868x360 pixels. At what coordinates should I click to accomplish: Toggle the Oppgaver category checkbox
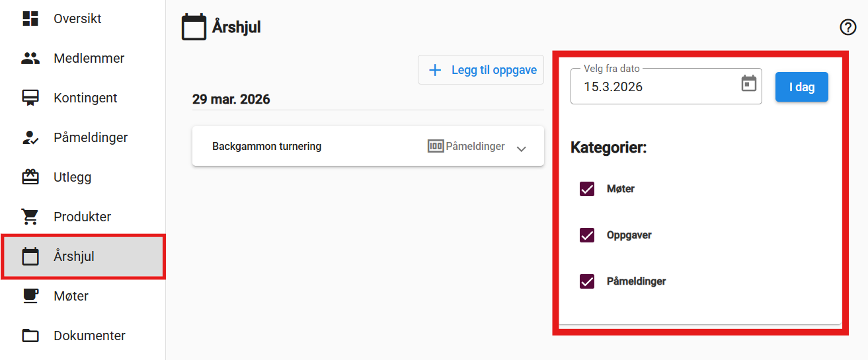pyautogui.click(x=586, y=235)
